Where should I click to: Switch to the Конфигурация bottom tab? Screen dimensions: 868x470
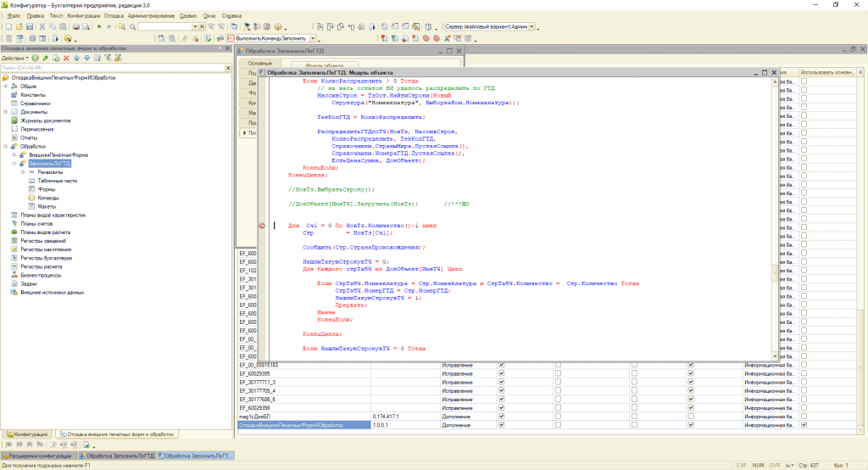pyautogui.click(x=28, y=434)
